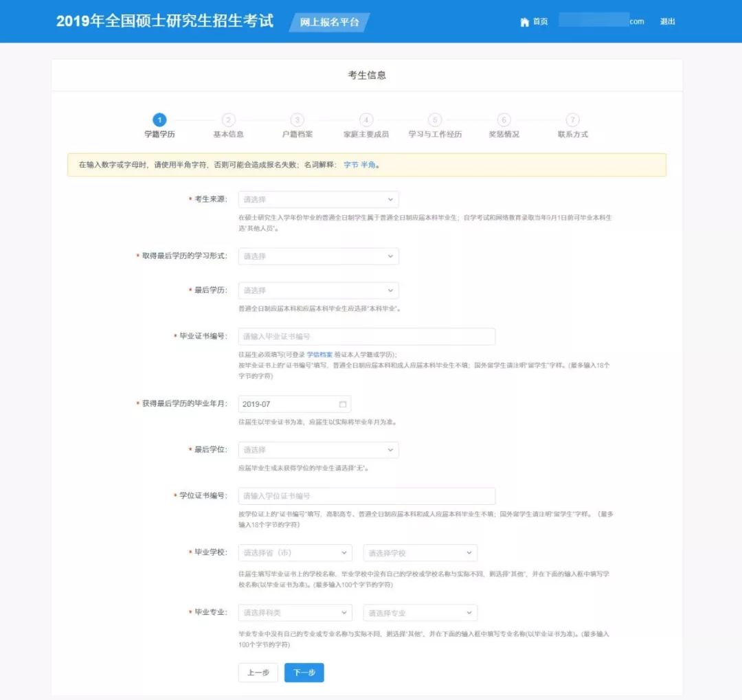This screenshot has width=742, height=700.
Task: Select step 3 户籍档案 circle
Action: 297,120
